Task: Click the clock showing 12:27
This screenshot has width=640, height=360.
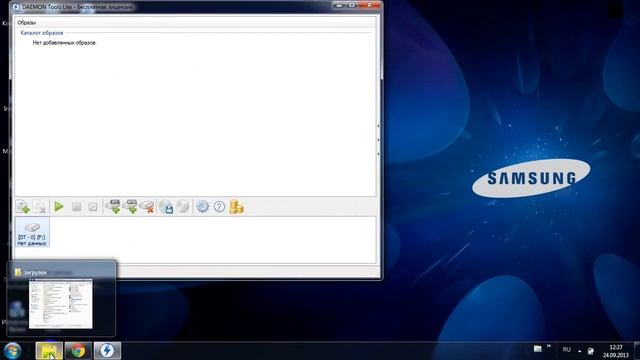Action: coord(616,351)
